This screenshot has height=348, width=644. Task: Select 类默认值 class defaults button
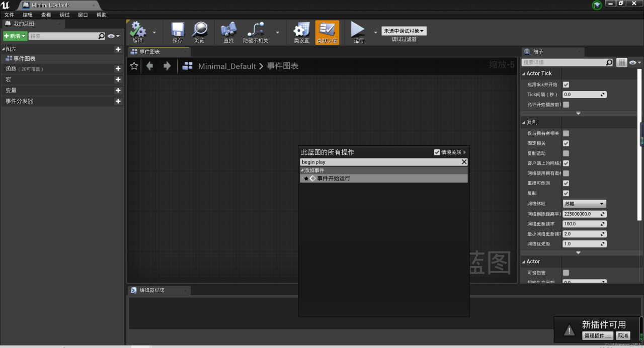click(327, 33)
